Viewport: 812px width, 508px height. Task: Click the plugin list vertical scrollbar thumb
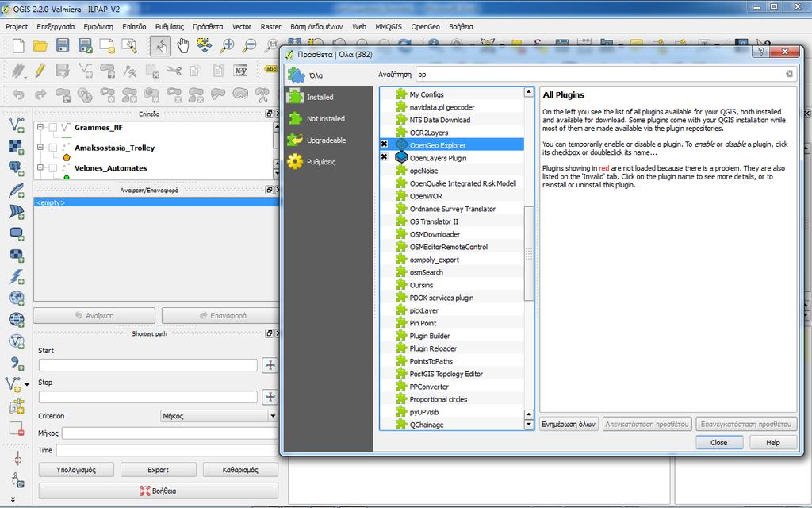529,253
